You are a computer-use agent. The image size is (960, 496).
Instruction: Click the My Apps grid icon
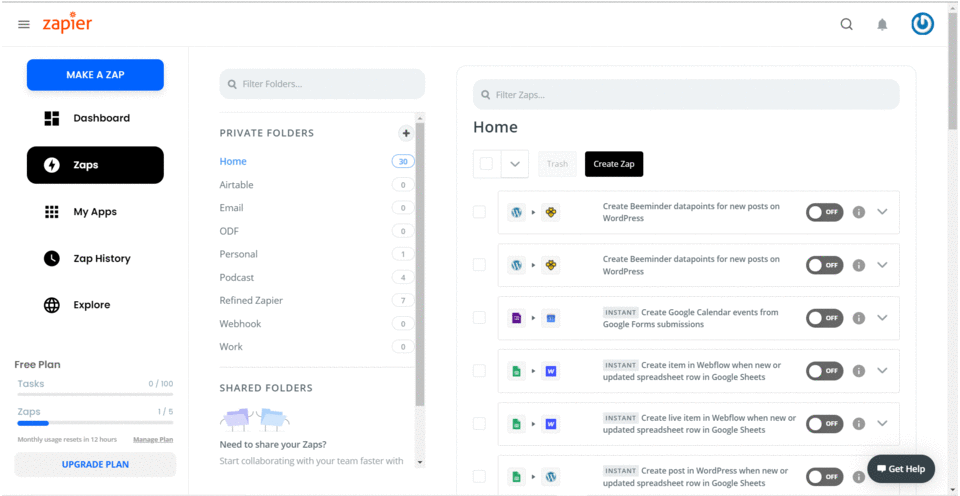coord(52,212)
